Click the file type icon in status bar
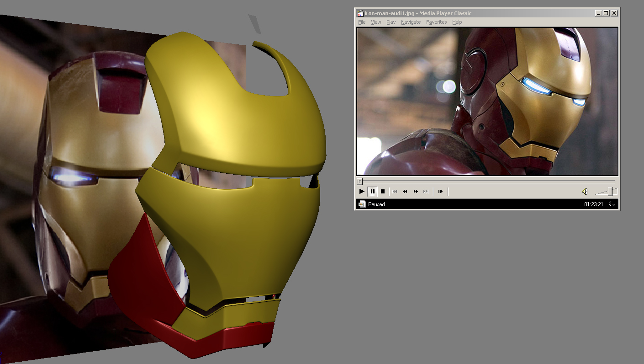The image size is (644, 364). coord(362,204)
